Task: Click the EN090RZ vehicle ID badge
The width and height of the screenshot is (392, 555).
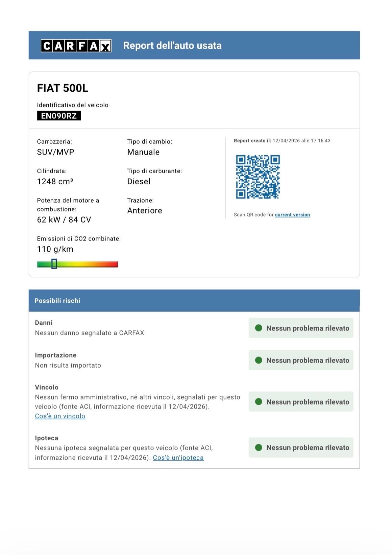Action: coord(59,116)
